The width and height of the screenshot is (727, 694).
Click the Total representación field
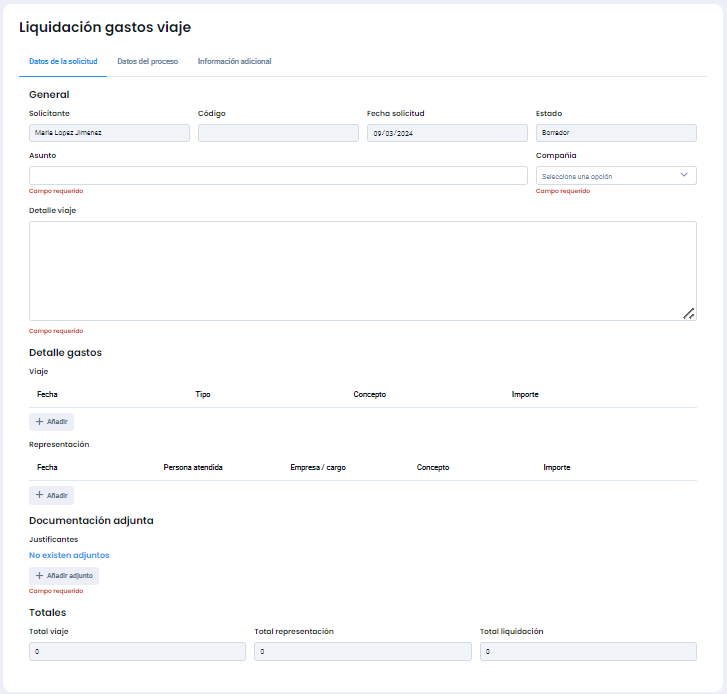tap(362, 652)
